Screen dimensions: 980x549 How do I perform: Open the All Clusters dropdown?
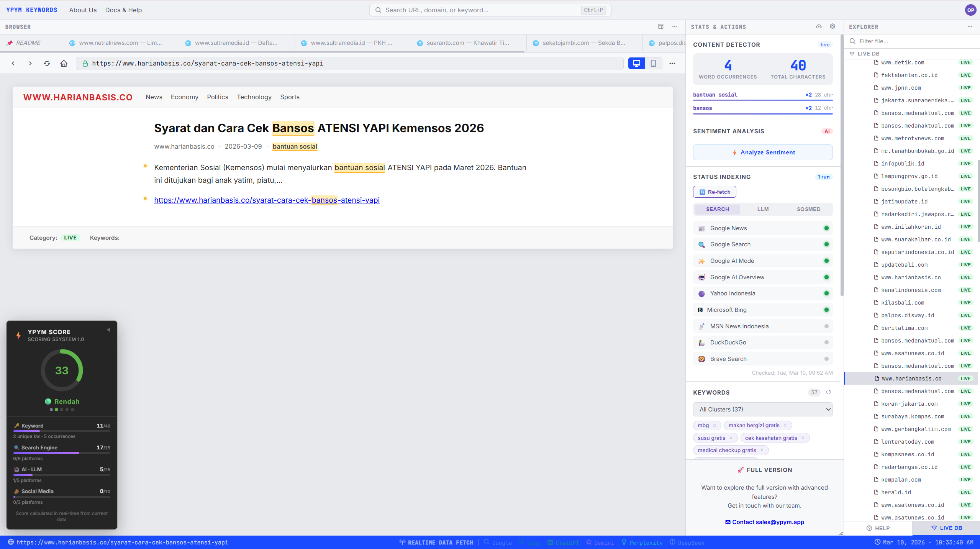762,409
